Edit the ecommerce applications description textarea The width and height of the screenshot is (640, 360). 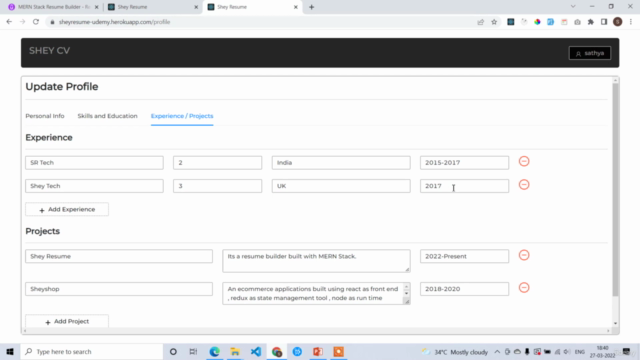click(x=316, y=293)
